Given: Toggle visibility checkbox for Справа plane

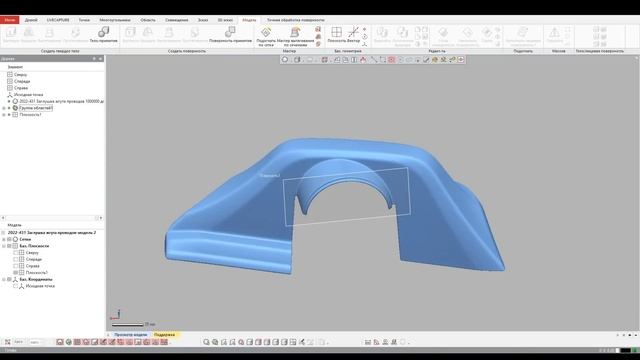Looking at the screenshot, I should pyautogui.click(x=16, y=266).
